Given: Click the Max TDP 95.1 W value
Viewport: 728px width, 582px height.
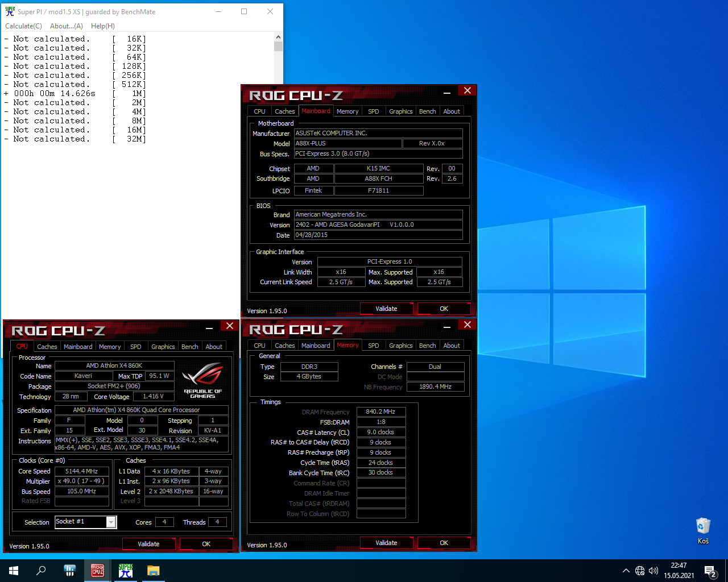Looking at the screenshot, I should coord(160,376).
